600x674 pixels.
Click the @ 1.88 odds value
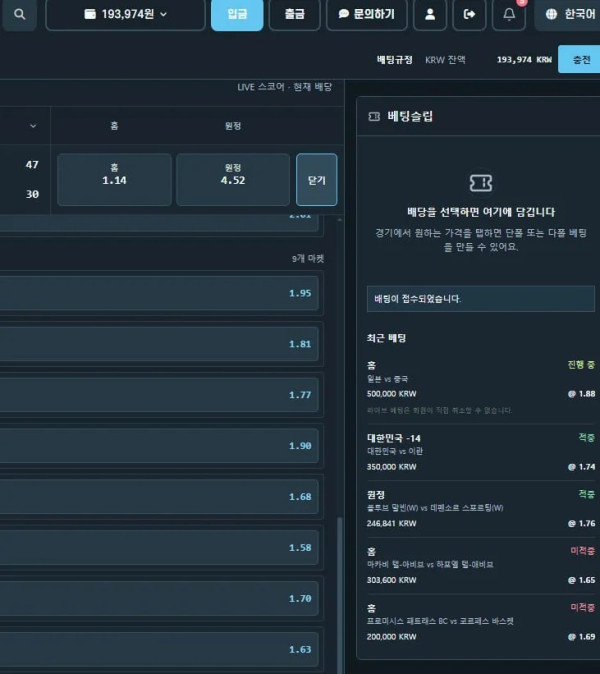click(582, 394)
